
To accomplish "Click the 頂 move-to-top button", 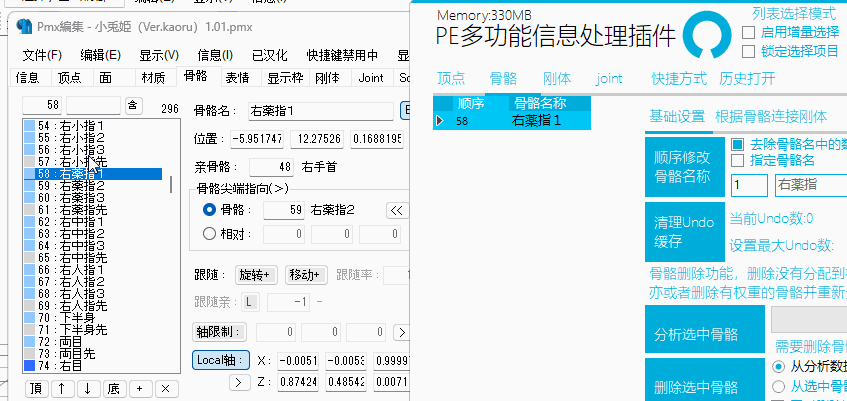I will pos(36,388).
